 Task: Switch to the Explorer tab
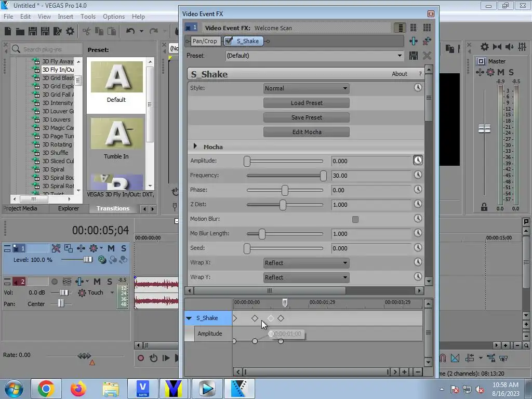tap(68, 208)
